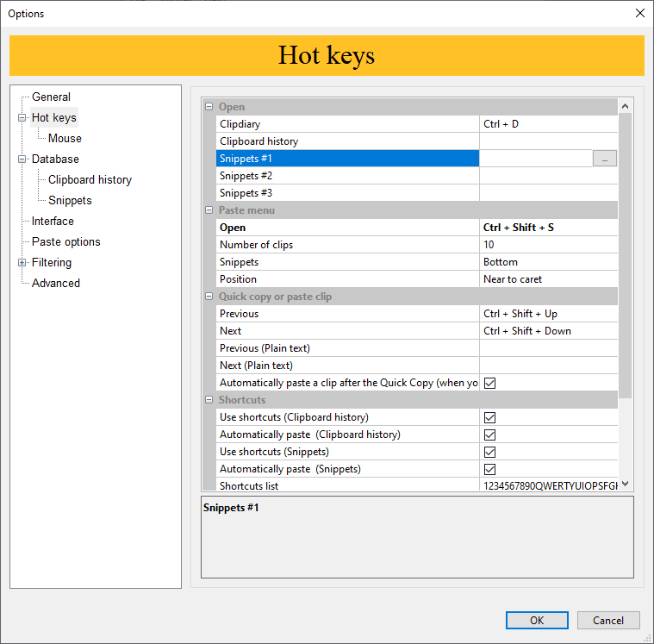
Task: Go to Paste options in tree
Action: point(66,242)
